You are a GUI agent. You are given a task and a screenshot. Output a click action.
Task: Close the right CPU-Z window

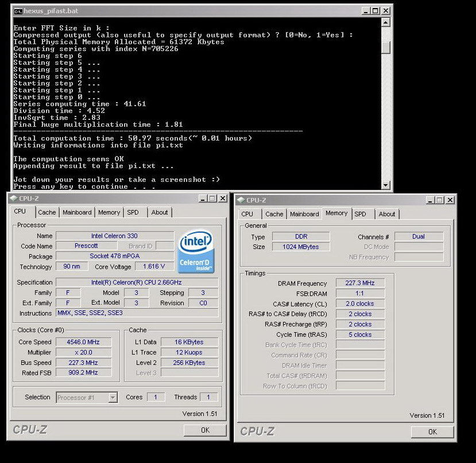[450, 200]
